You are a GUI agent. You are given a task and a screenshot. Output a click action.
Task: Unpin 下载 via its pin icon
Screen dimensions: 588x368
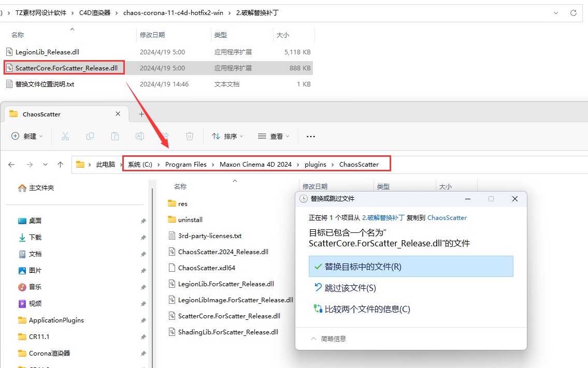point(144,238)
